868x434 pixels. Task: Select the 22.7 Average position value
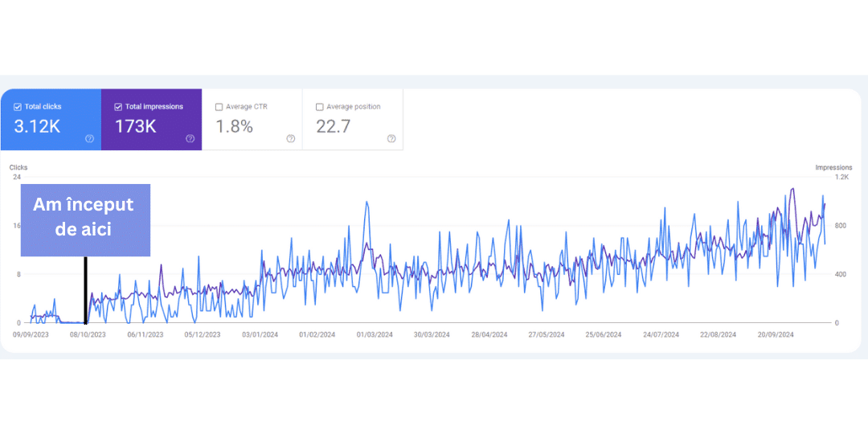(333, 126)
